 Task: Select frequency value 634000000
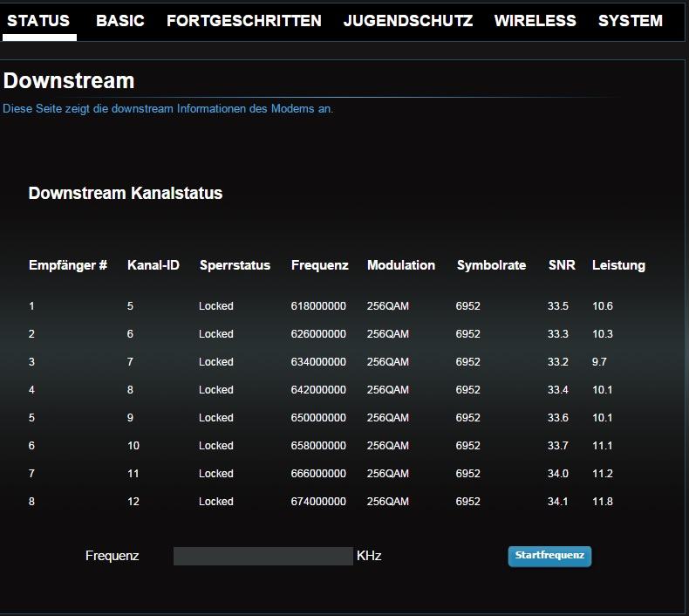318,362
